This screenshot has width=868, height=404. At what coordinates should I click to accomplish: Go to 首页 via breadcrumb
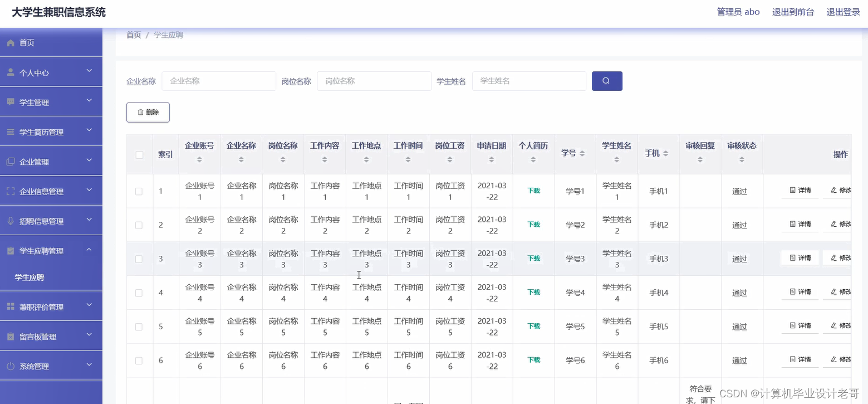tap(134, 35)
